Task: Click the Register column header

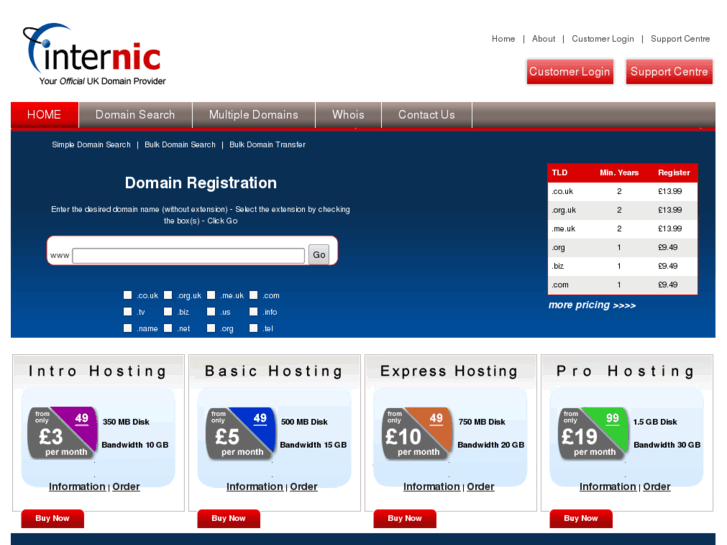Action: pos(674,173)
